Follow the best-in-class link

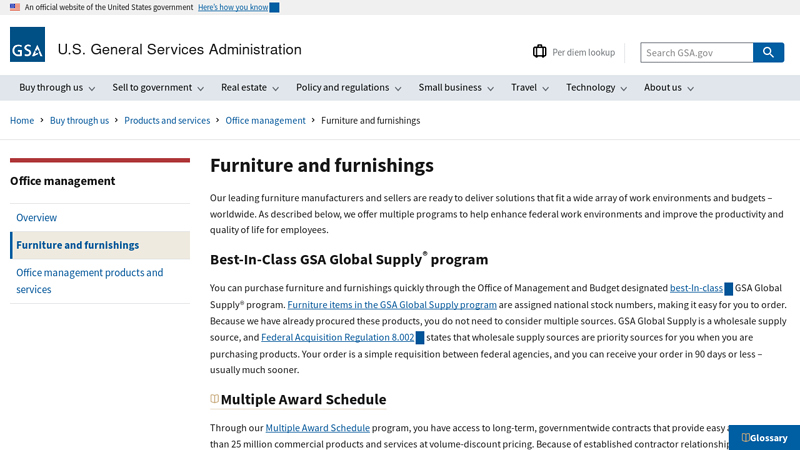click(696, 288)
